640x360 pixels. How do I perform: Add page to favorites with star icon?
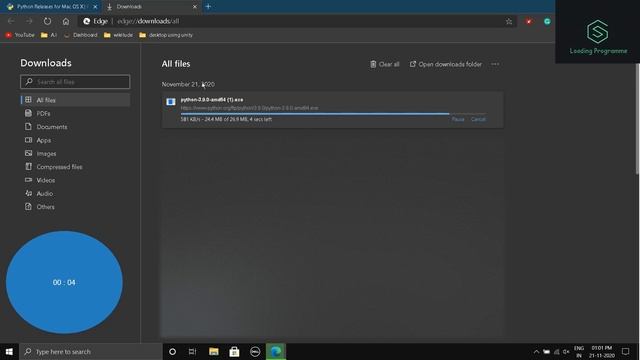(x=509, y=21)
